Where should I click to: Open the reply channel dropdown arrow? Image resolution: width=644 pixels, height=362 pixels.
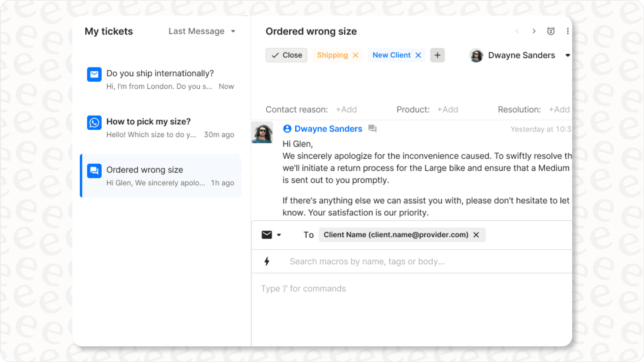[279, 235]
